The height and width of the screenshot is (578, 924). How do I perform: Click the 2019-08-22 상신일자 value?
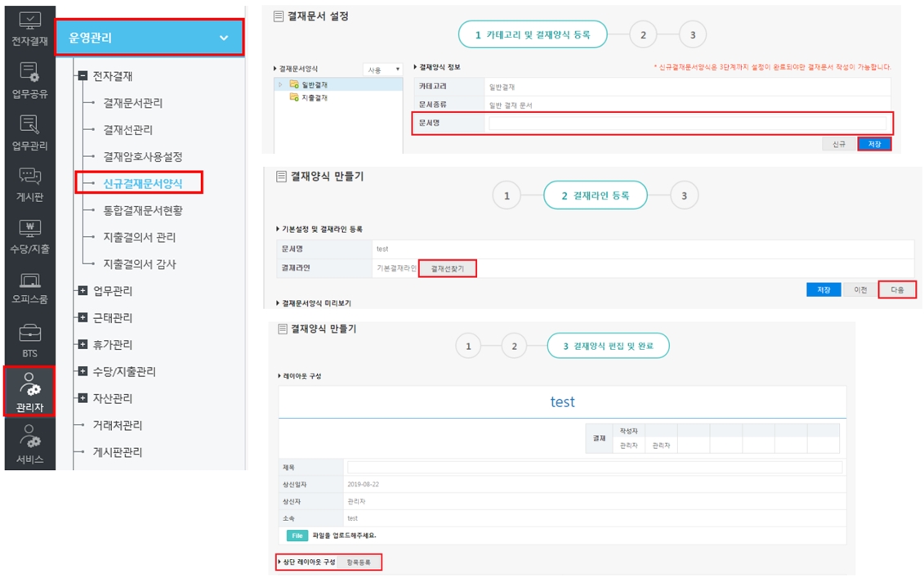pos(363,484)
